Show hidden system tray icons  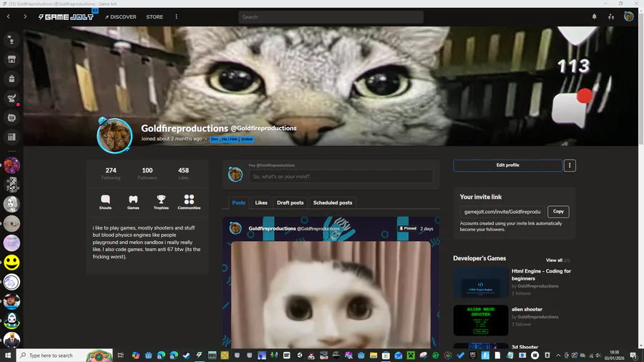[x=558, y=356]
